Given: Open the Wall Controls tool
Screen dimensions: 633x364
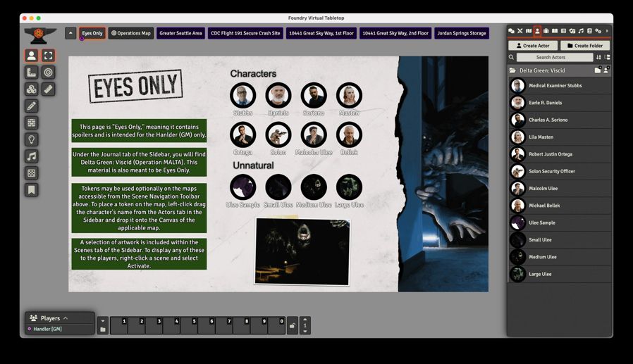Looking at the screenshot, I should click(32, 123).
